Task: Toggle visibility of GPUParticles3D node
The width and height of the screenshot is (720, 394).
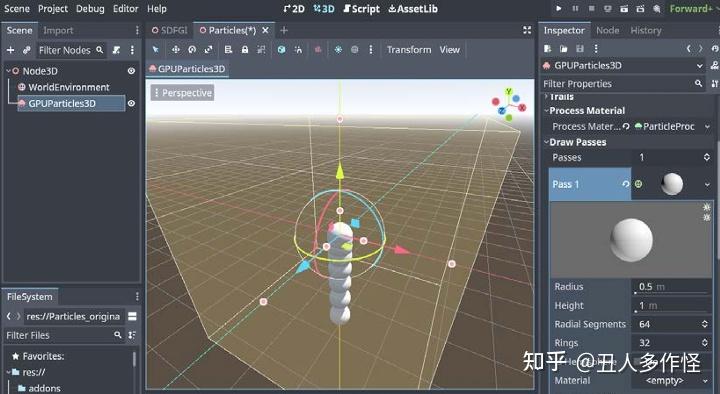Action: pos(131,103)
